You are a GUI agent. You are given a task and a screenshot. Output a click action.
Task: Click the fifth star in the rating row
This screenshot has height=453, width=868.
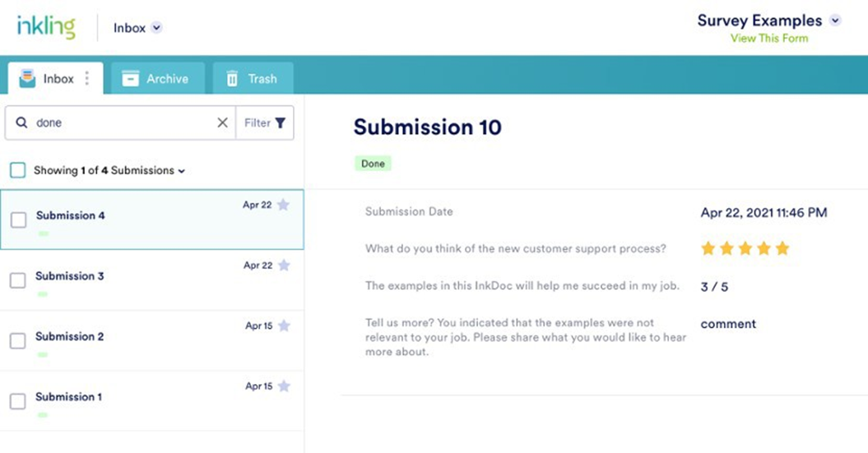(x=782, y=248)
